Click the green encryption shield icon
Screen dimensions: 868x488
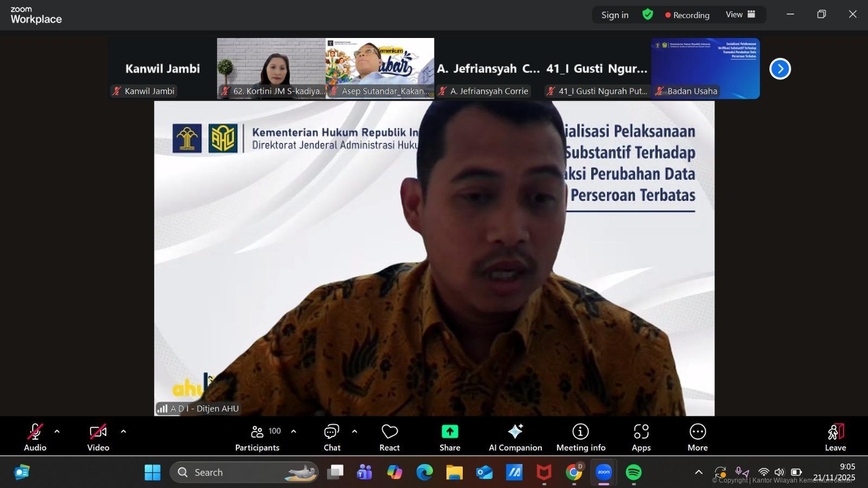tap(647, 15)
